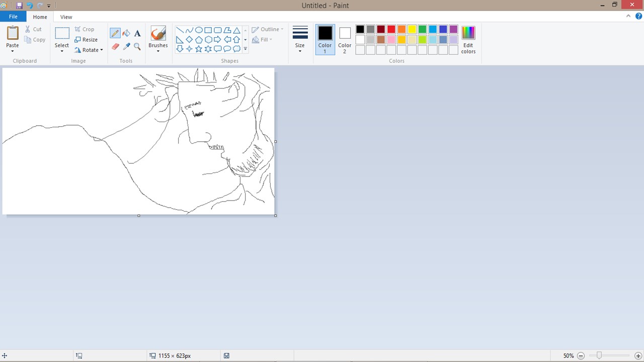Pick the Polygon shape
644x362 pixels.
pos(227,30)
